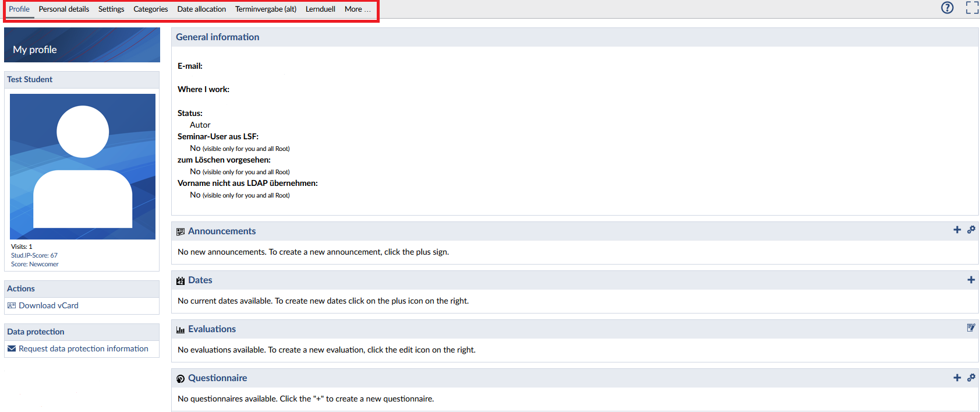Switch to the Lernduell tab

tap(320, 9)
